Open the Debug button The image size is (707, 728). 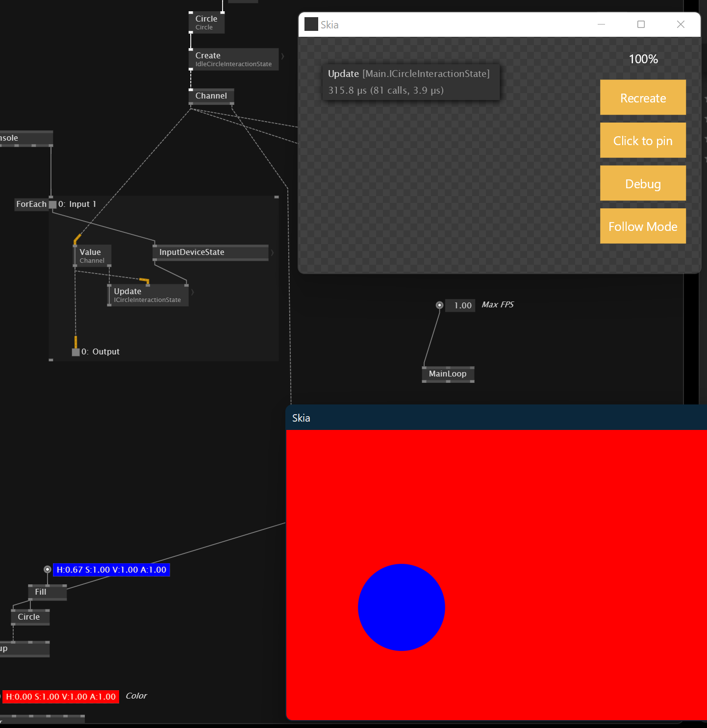coord(643,183)
